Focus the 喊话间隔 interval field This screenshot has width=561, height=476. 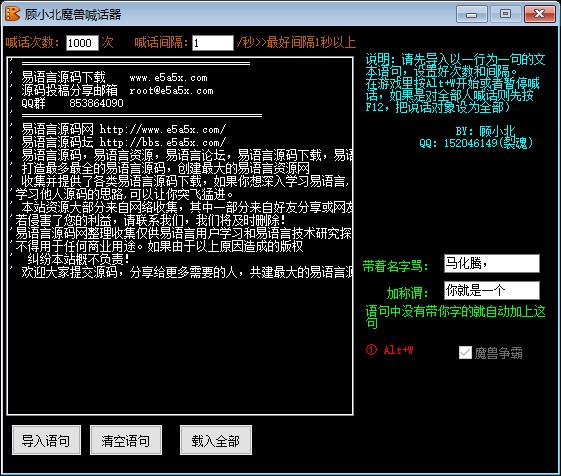(x=213, y=43)
